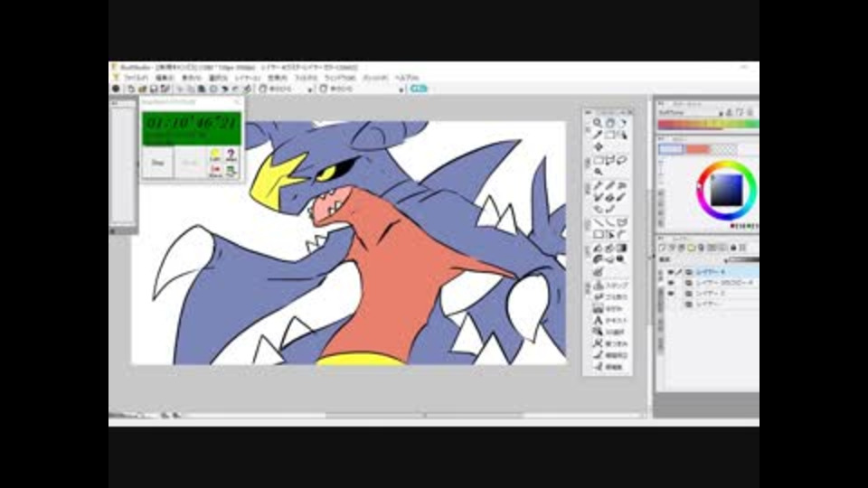Select the lasso selection tool
Screen dimensions: 868x488
tap(622, 161)
